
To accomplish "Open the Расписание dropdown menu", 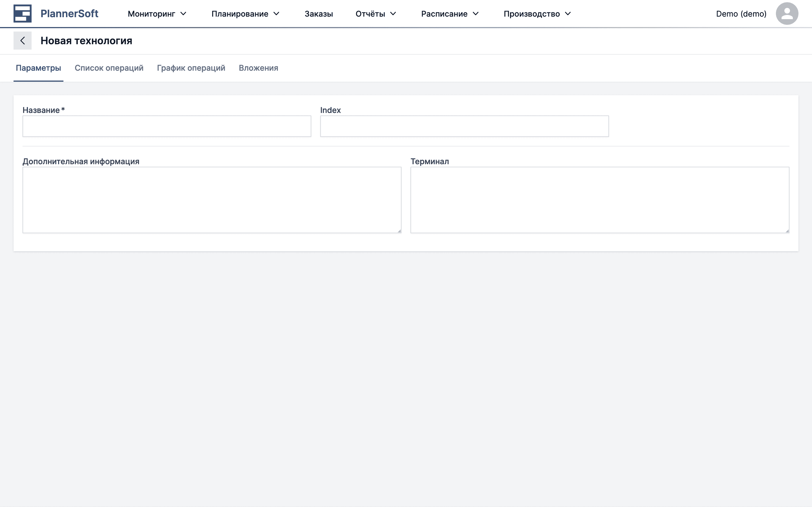I will click(450, 14).
